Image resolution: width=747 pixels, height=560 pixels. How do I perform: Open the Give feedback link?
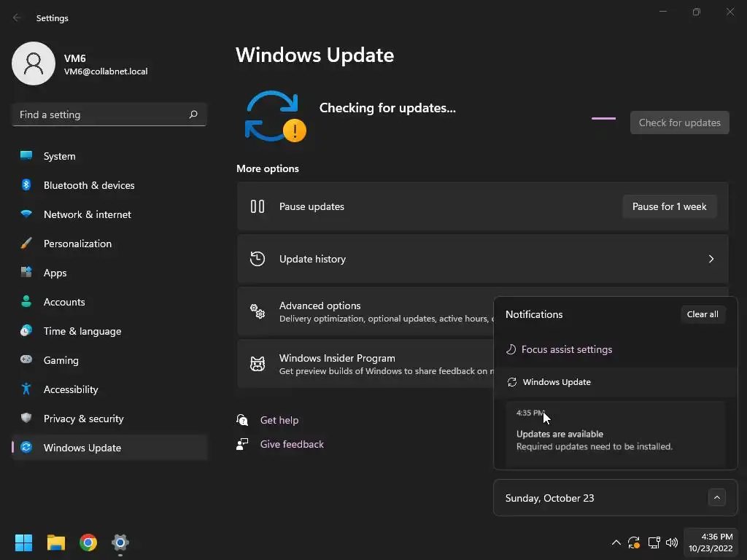pos(292,444)
